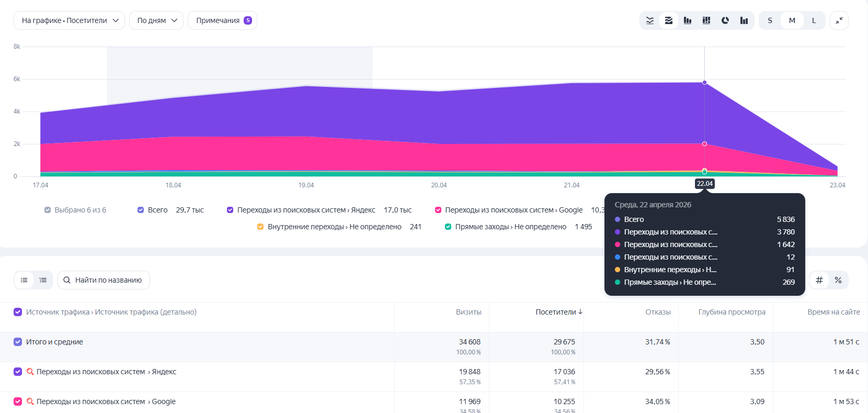The image size is (868, 413).
Task: Switch chart to bar columns view
Action: pyautogui.click(x=688, y=20)
